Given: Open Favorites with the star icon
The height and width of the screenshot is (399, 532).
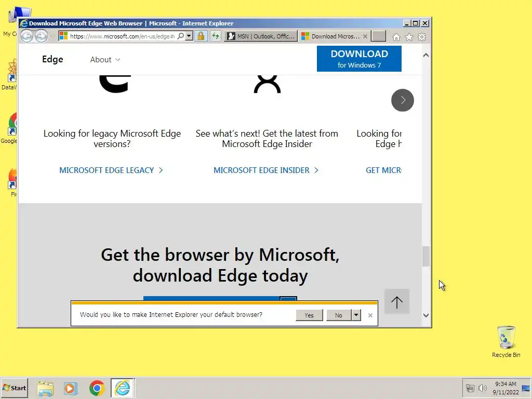Looking at the screenshot, I should coord(409,37).
